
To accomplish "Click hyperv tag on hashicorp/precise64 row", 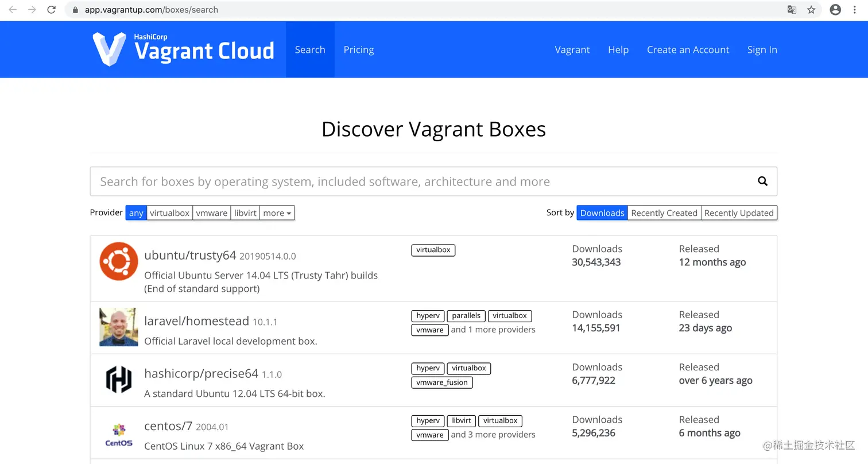I will click(428, 368).
